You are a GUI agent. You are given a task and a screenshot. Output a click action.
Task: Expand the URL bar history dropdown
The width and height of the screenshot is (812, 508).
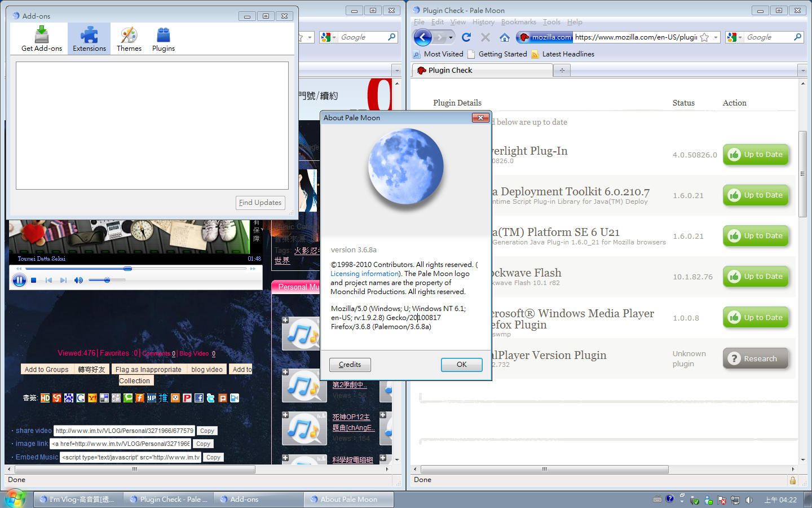[x=716, y=37]
